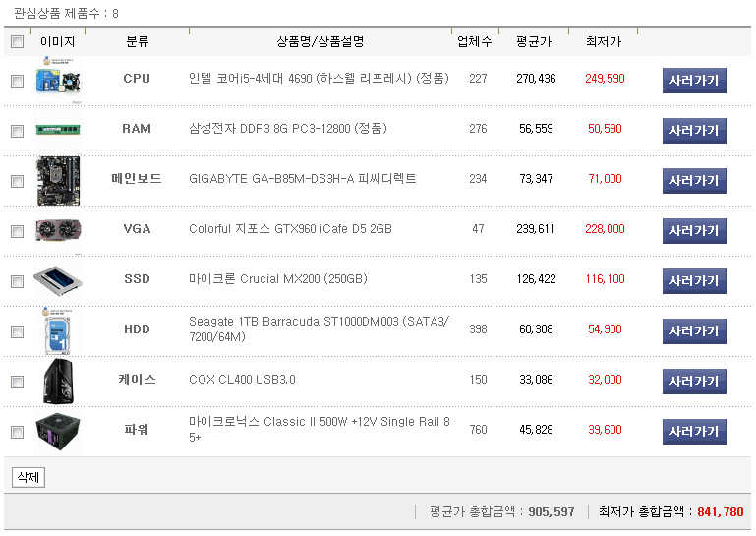
Task: Click the 최저가 column header
Action: (604, 41)
